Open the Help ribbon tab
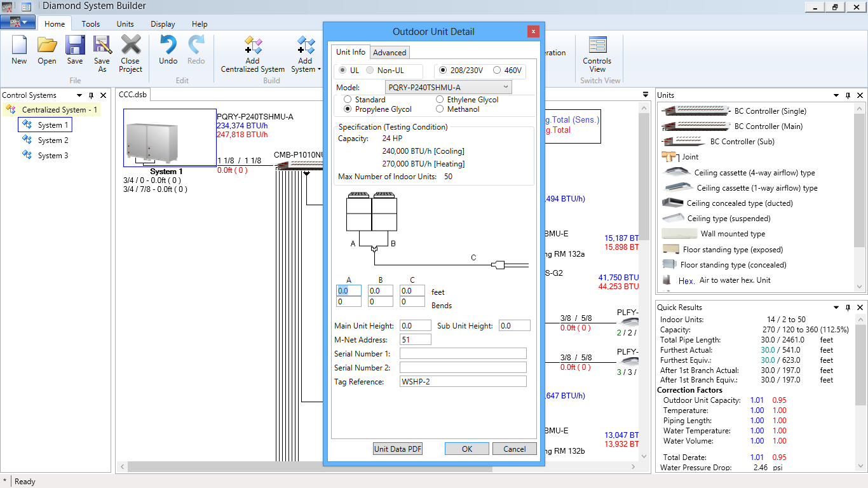Image resolution: width=868 pixels, height=488 pixels. [200, 24]
